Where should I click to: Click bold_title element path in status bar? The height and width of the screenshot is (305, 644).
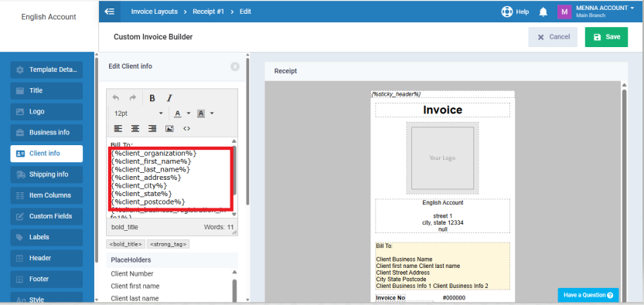coord(124,227)
